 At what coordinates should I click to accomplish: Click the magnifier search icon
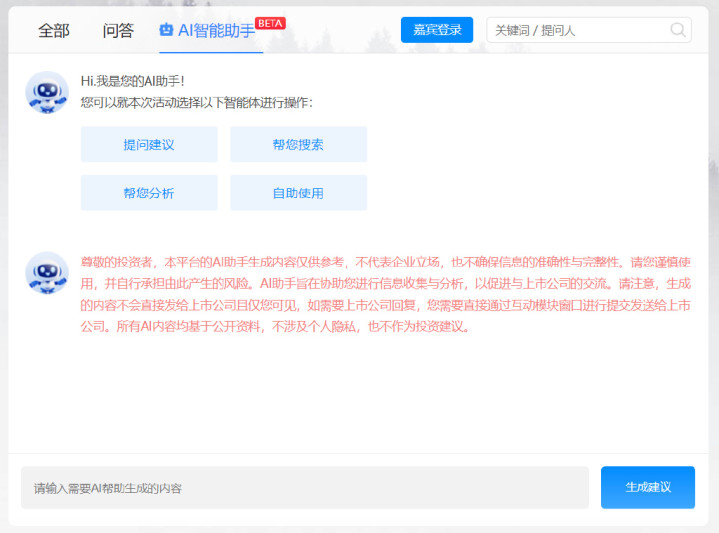tap(678, 30)
